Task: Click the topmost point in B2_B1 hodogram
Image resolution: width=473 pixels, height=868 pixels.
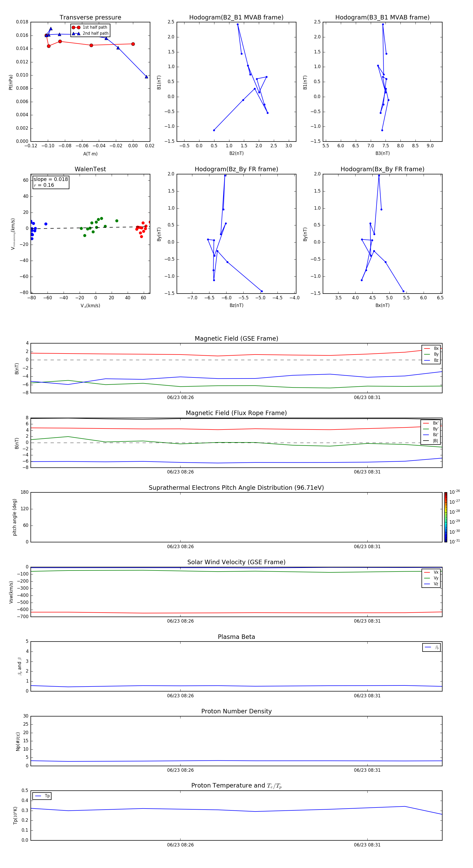Action: 238,24
